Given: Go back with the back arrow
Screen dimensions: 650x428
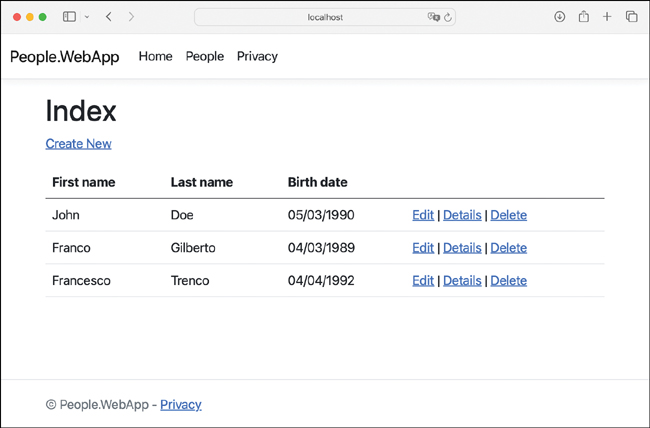Looking at the screenshot, I should (x=109, y=17).
